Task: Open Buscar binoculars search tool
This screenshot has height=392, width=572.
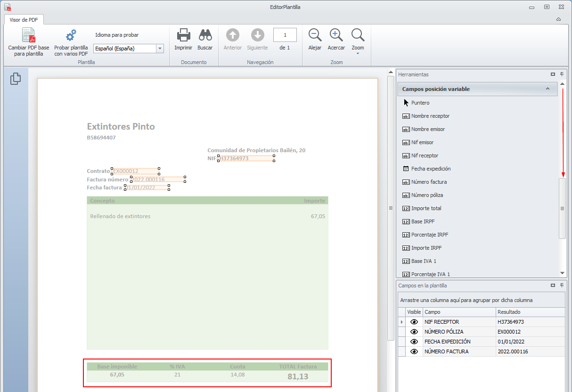Action: tap(205, 36)
